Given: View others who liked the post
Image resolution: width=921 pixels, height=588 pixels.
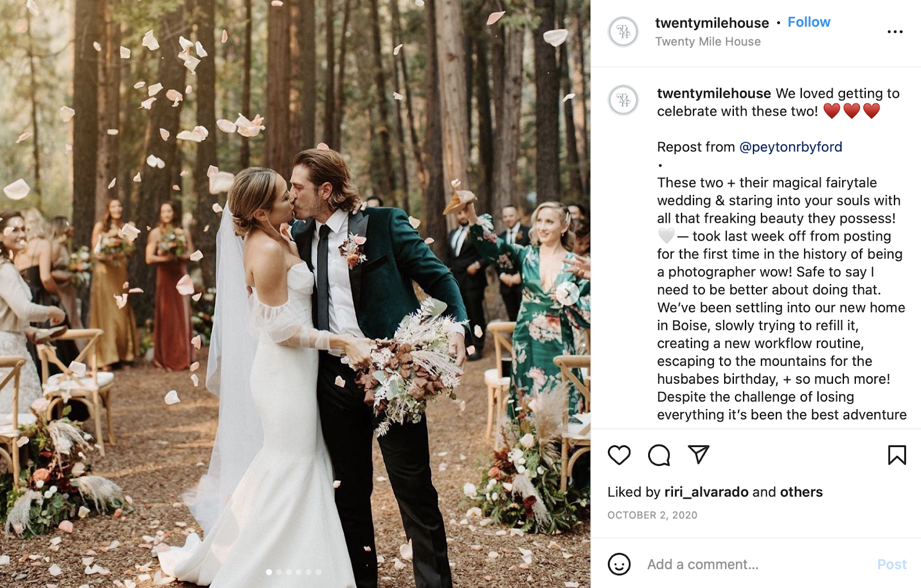Looking at the screenshot, I should point(801,492).
